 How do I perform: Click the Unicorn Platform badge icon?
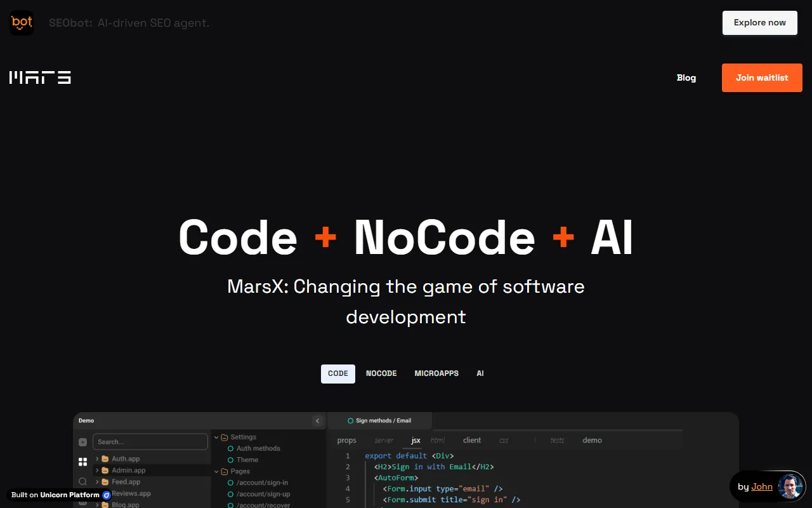point(107,495)
